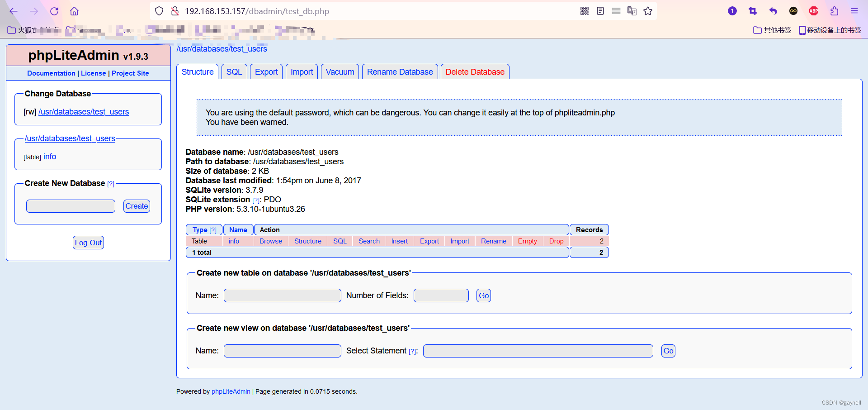Image resolution: width=868 pixels, height=410 pixels.
Task: Select /usr/databases/test_users under Change Database
Action: tap(84, 112)
